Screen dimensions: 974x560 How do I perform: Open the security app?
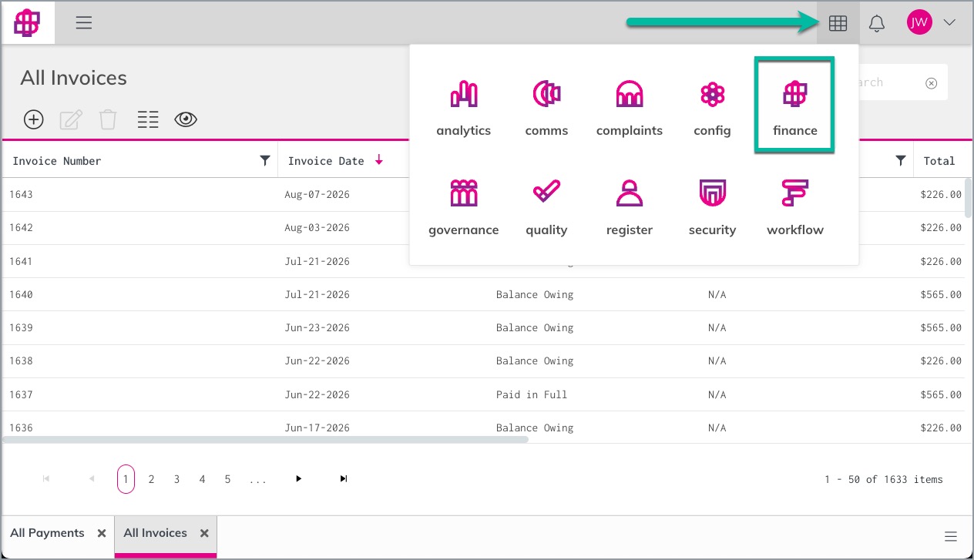click(712, 207)
